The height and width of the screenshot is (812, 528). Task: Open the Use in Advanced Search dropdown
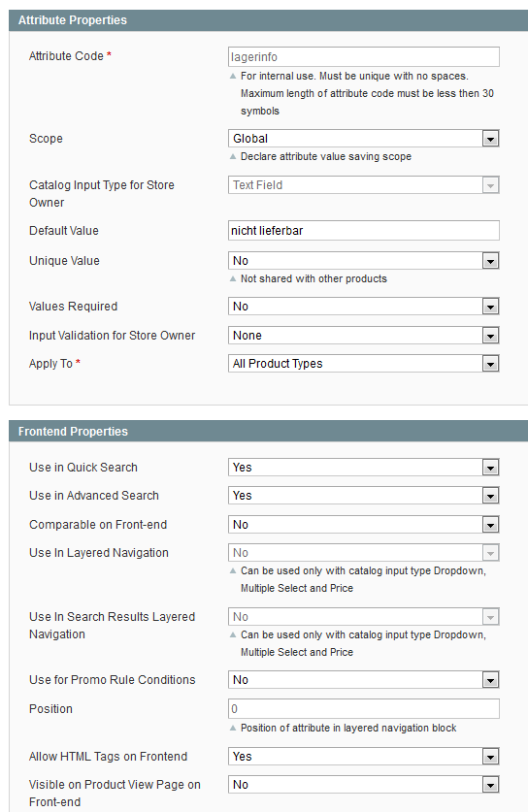[363, 496]
